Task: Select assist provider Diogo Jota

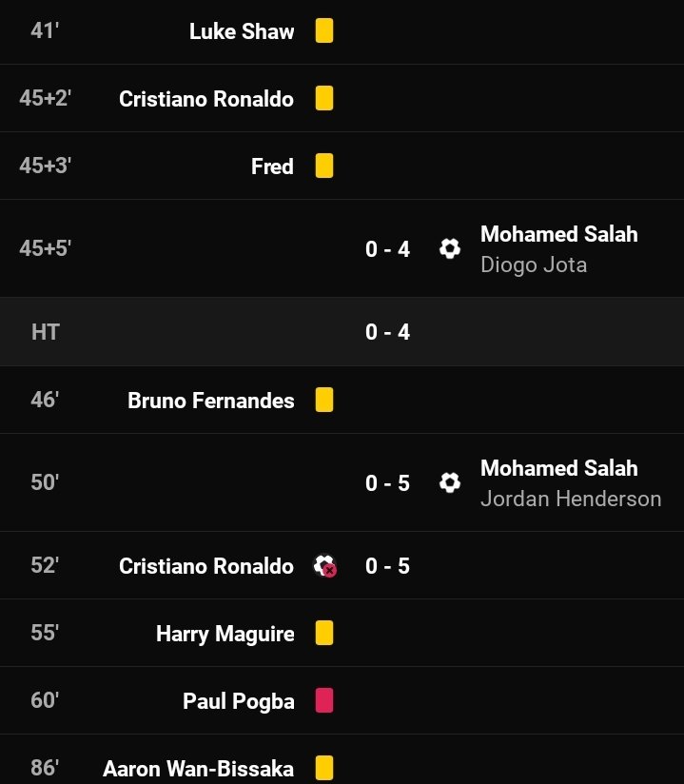Action: [534, 265]
